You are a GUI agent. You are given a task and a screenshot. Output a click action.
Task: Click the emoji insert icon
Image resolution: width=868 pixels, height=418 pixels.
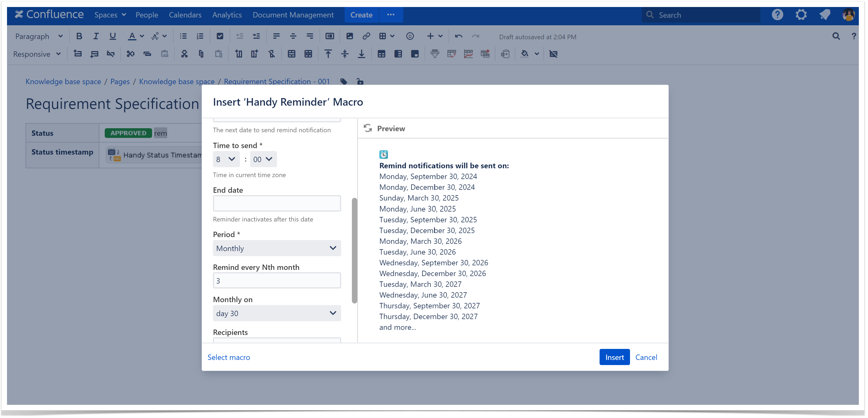(410, 36)
